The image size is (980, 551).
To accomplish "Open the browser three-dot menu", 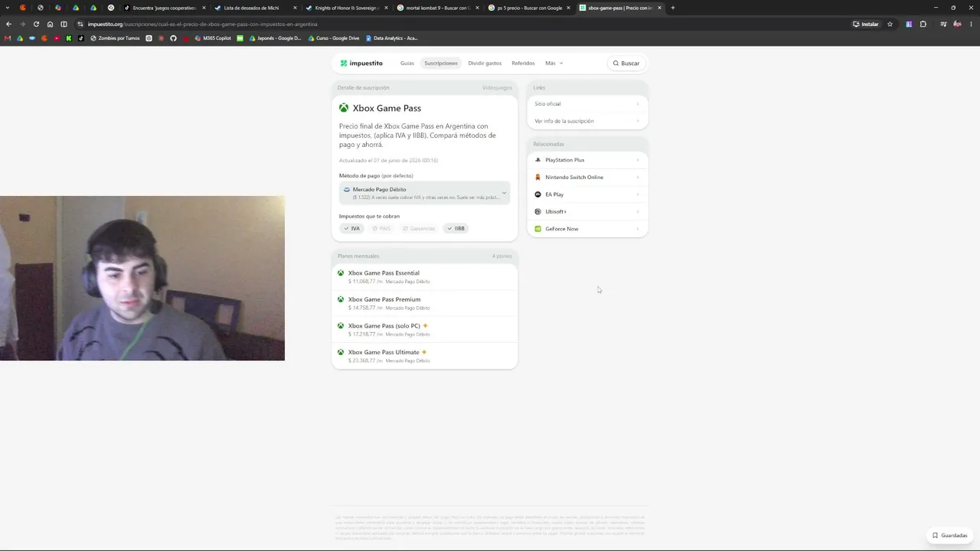I will point(971,24).
